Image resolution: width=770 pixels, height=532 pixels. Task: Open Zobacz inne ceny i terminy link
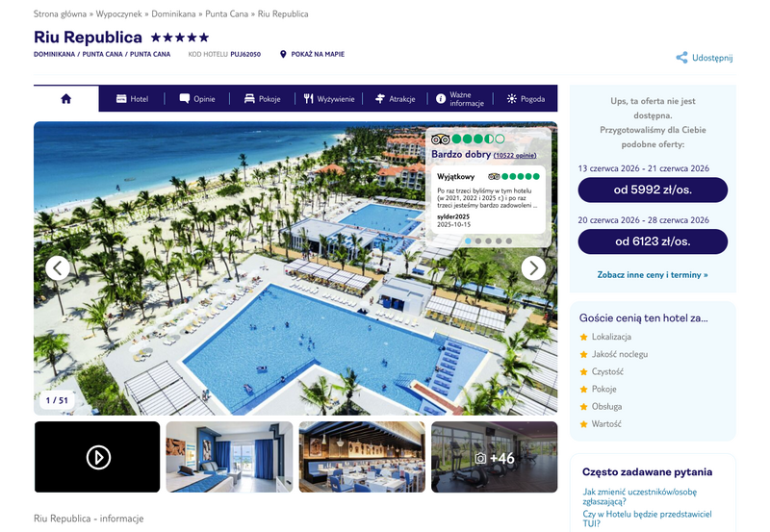click(653, 275)
